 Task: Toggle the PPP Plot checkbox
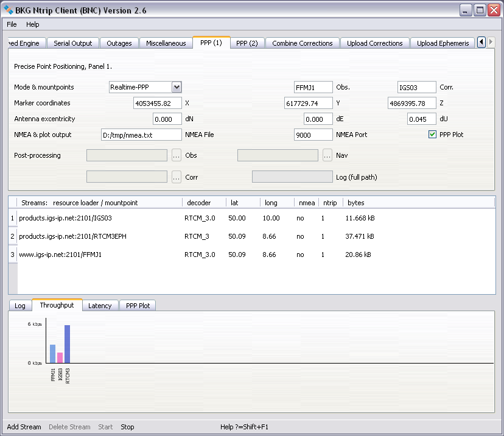tap(433, 135)
